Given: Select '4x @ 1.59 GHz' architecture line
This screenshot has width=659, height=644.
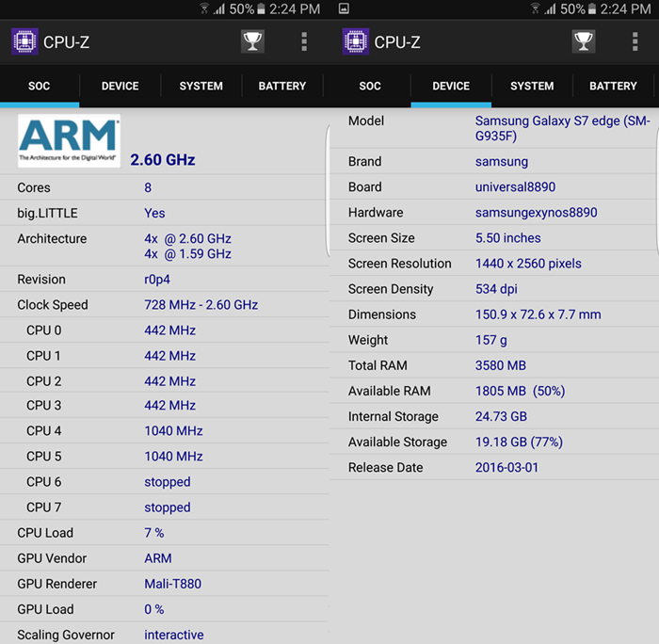Looking at the screenshot, I should 188,254.
